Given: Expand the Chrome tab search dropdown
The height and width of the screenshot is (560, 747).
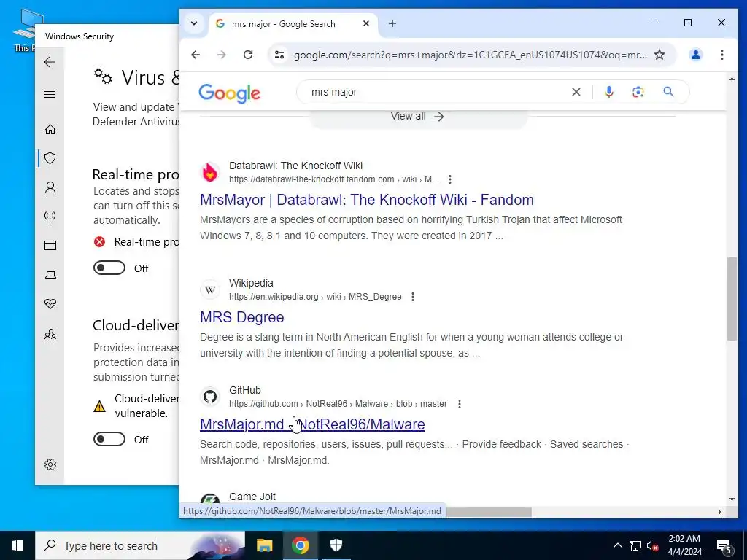Looking at the screenshot, I should (194, 23).
